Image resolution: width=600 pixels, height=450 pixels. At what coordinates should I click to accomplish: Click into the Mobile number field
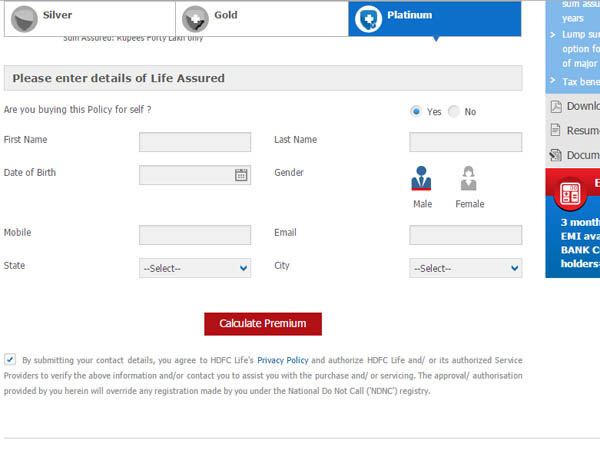tap(195, 235)
